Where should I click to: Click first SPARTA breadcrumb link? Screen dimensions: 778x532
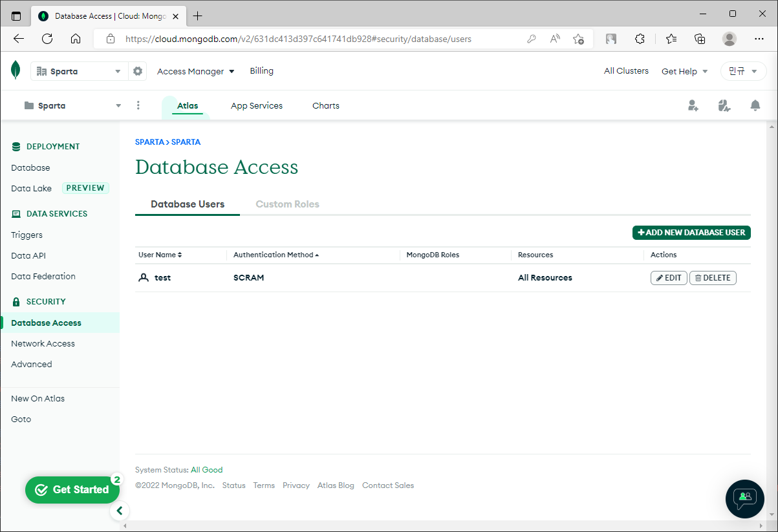coord(149,142)
